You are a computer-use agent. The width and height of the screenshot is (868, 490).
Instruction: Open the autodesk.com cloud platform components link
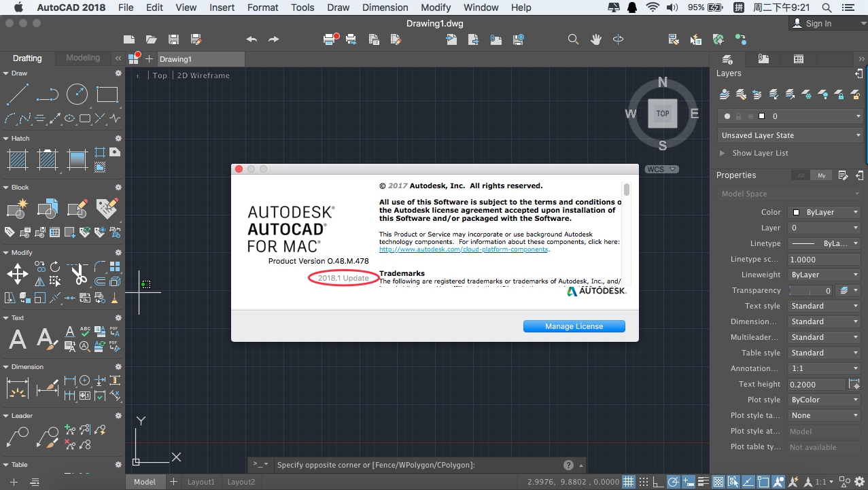[464, 249]
